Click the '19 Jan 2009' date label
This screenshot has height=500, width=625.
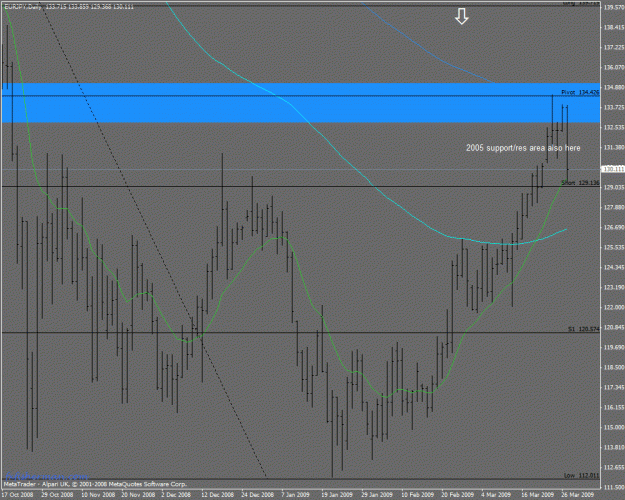click(x=337, y=494)
